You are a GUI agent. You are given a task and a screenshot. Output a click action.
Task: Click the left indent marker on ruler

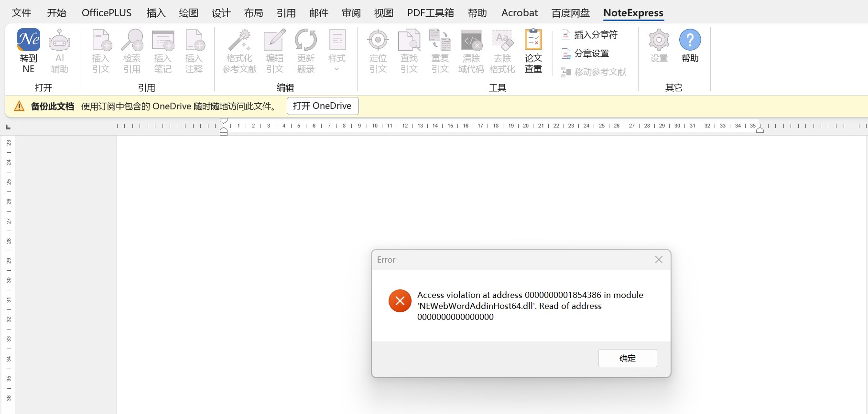click(x=224, y=132)
